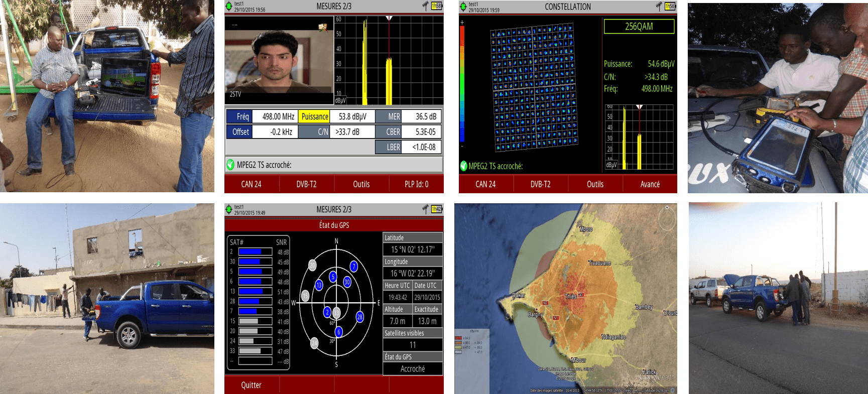Screen dimensions: 868x394
Task: Click compass ring on coverage map
Action: tap(667, 219)
